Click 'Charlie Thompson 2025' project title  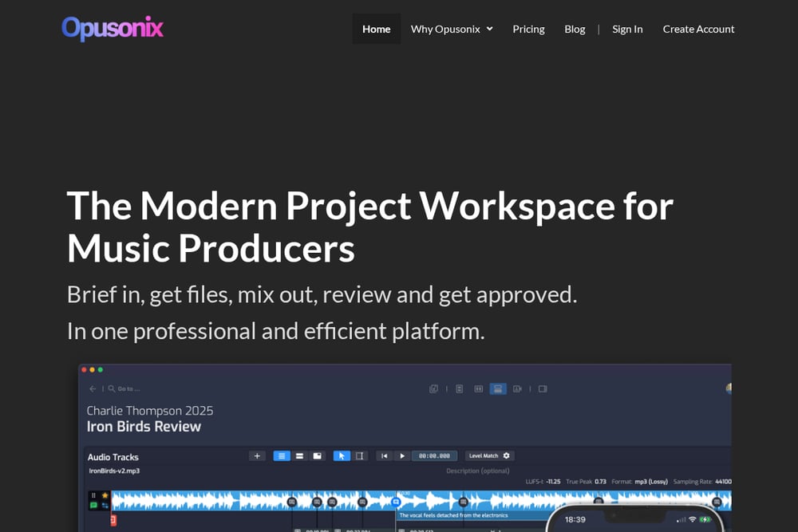[150, 411]
